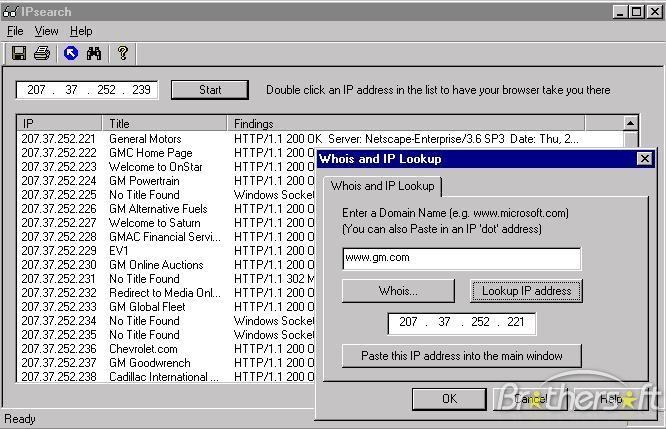This screenshot has height=429, width=666.
Task: Click the Title column header
Action: pyautogui.click(x=164, y=124)
